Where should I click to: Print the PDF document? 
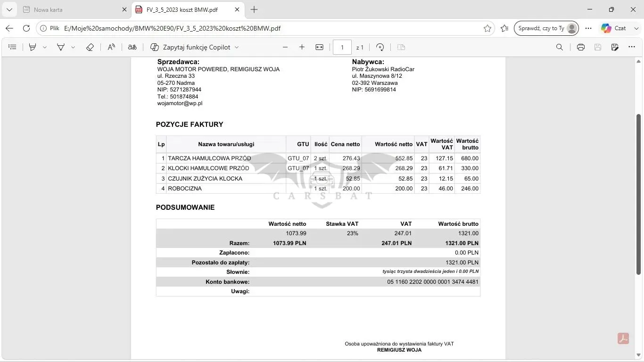(581, 47)
